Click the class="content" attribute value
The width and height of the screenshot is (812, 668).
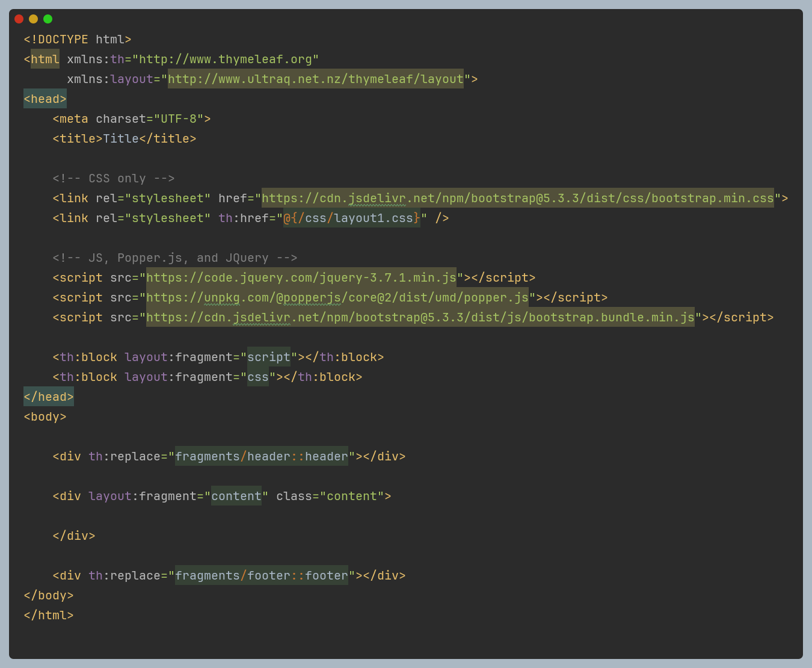pos(352,496)
